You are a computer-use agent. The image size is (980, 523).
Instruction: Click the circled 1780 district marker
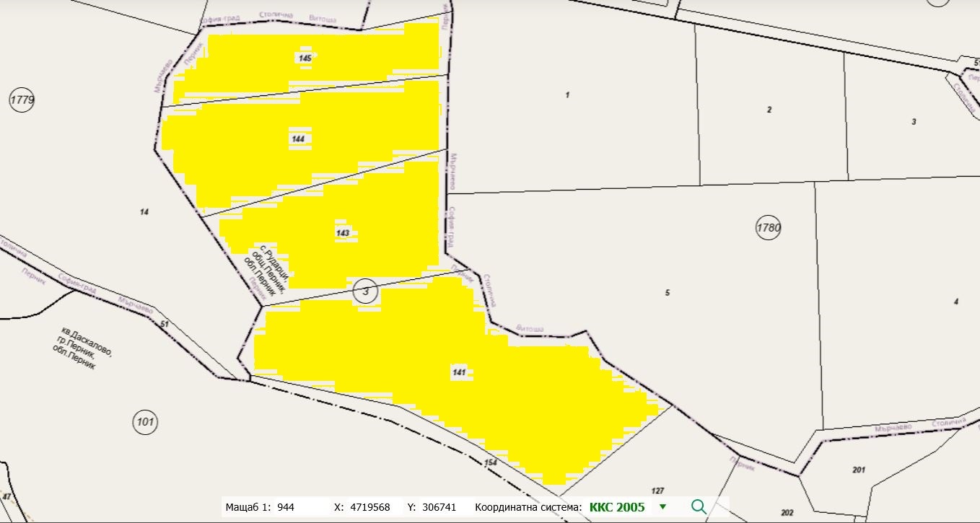(x=769, y=228)
